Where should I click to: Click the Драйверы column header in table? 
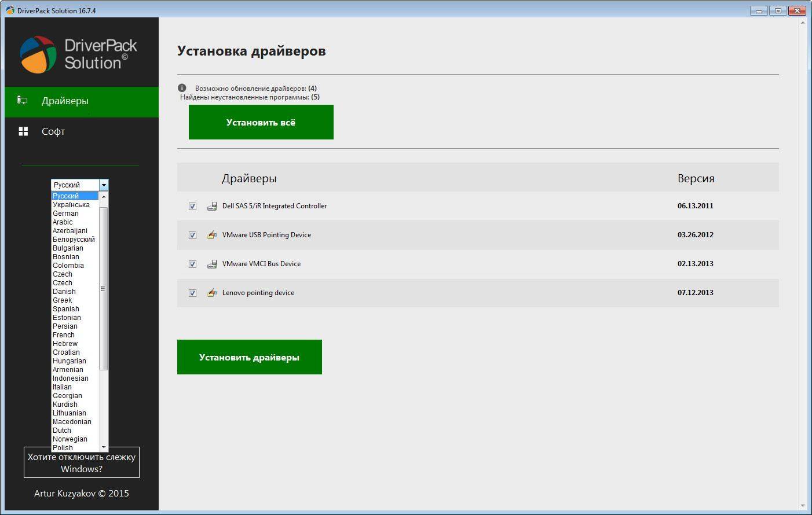(x=249, y=178)
